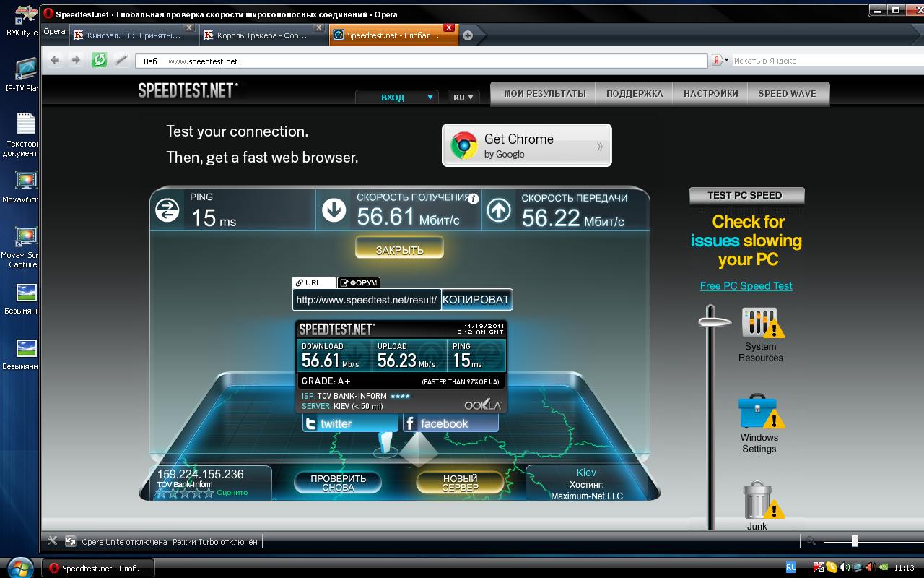Viewport: 924px width, 578px height.
Task: Reload the page with the green refresh icon
Action: coord(100,61)
